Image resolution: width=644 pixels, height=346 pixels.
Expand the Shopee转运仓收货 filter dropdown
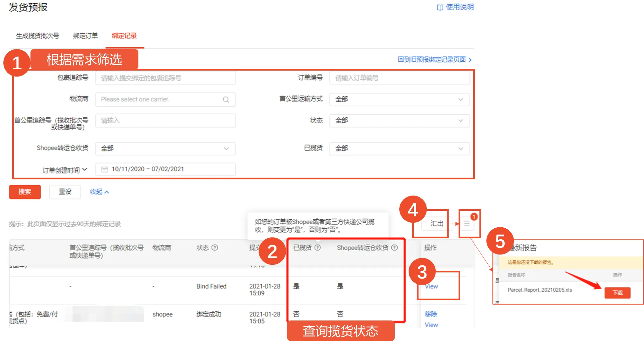[x=226, y=148]
